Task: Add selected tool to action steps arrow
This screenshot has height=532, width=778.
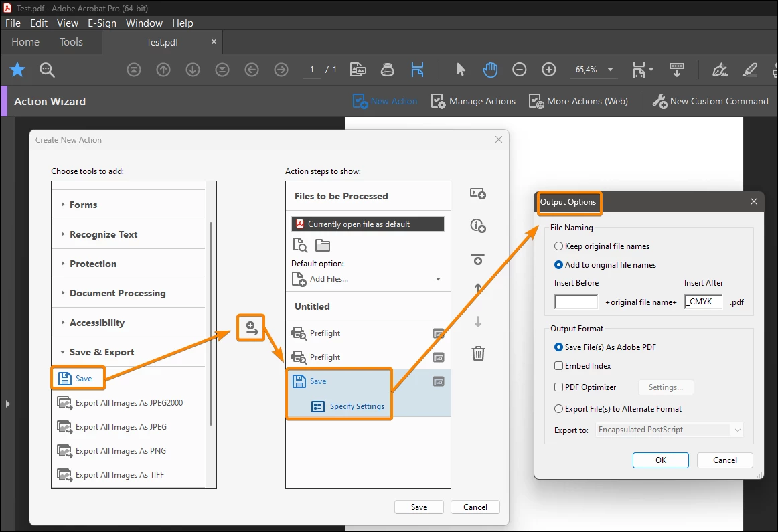Action: click(252, 328)
